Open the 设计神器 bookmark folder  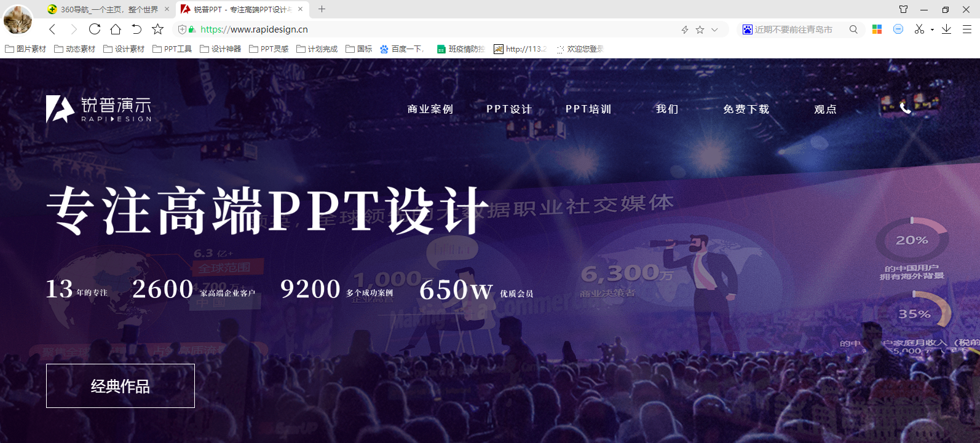221,49
